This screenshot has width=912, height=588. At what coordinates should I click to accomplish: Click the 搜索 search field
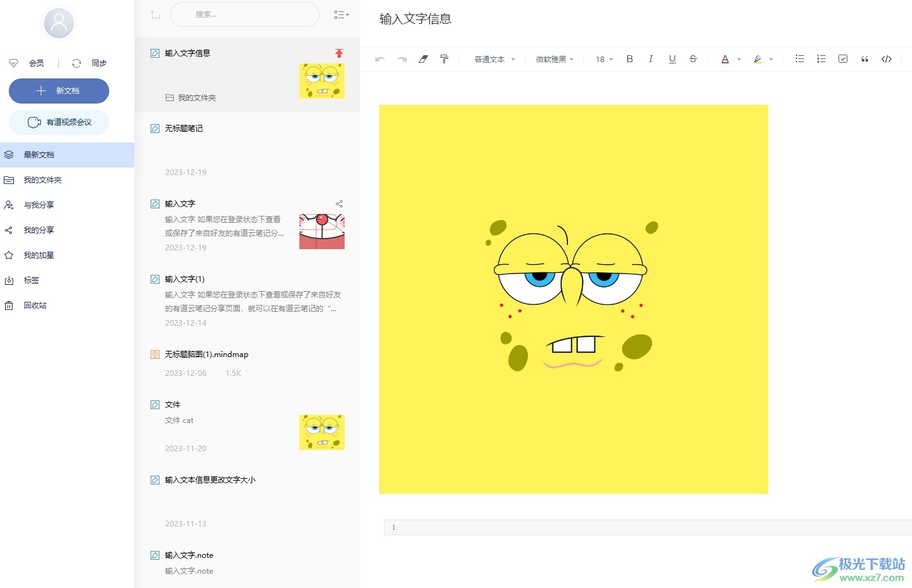click(245, 14)
